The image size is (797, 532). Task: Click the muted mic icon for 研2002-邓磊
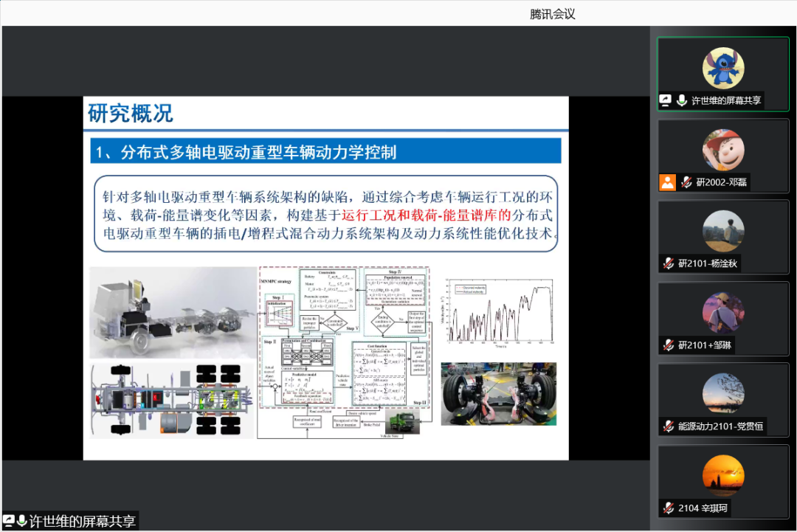coord(686,182)
